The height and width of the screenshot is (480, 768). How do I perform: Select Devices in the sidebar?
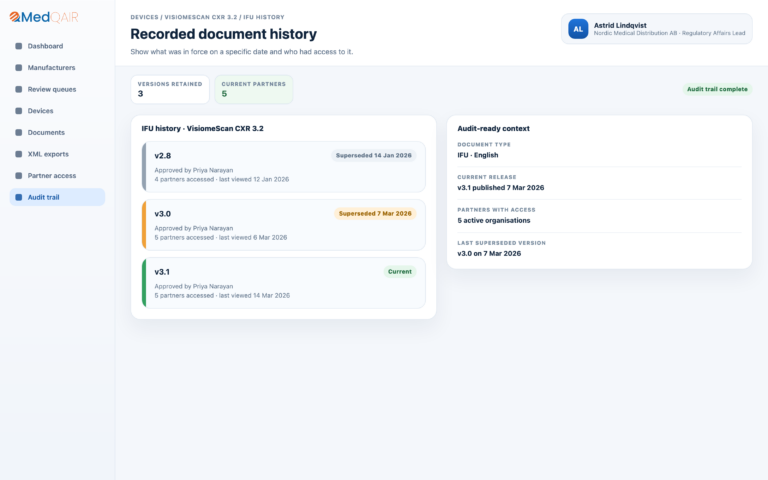tap(57, 111)
